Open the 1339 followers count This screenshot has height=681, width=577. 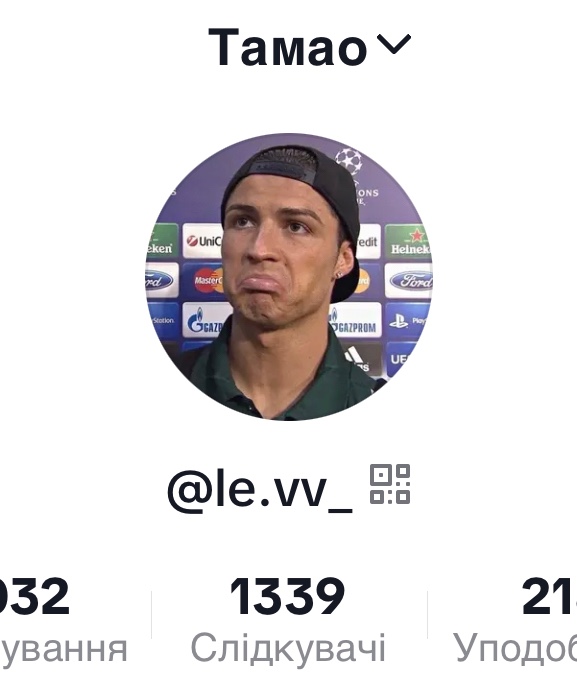point(288,596)
